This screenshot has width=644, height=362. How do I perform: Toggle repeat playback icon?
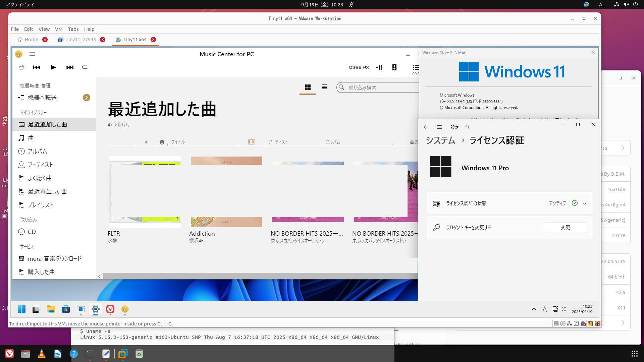pos(85,67)
